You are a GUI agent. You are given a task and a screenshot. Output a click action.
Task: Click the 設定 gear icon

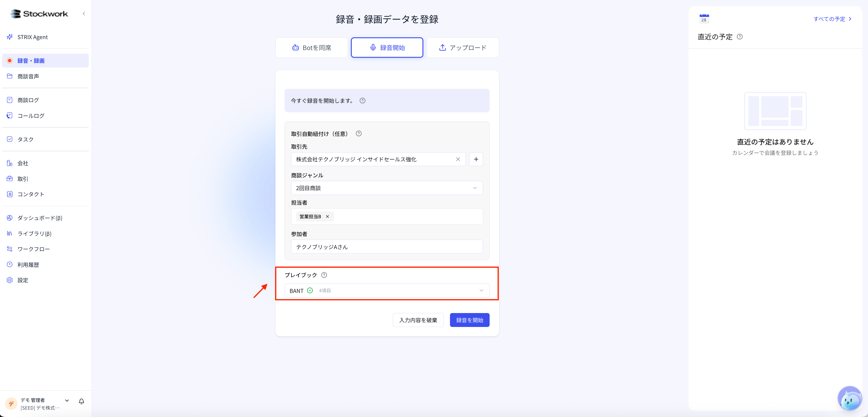click(x=10, y=280)
